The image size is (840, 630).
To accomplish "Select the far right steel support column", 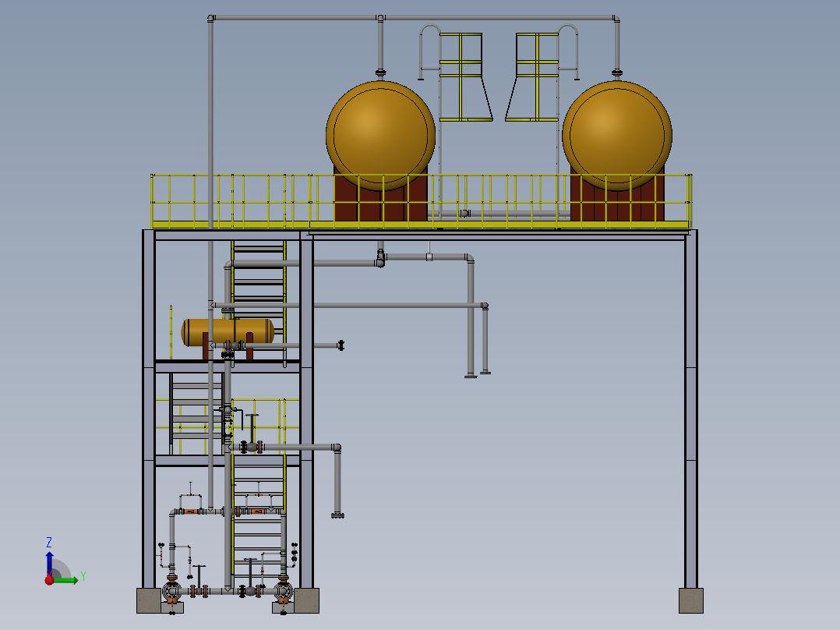I will point(691,409).
